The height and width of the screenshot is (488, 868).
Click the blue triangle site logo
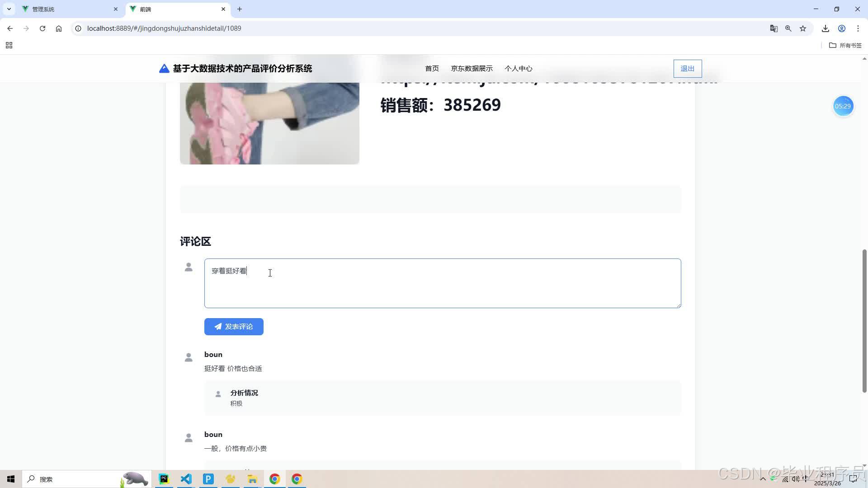[164, 69]
